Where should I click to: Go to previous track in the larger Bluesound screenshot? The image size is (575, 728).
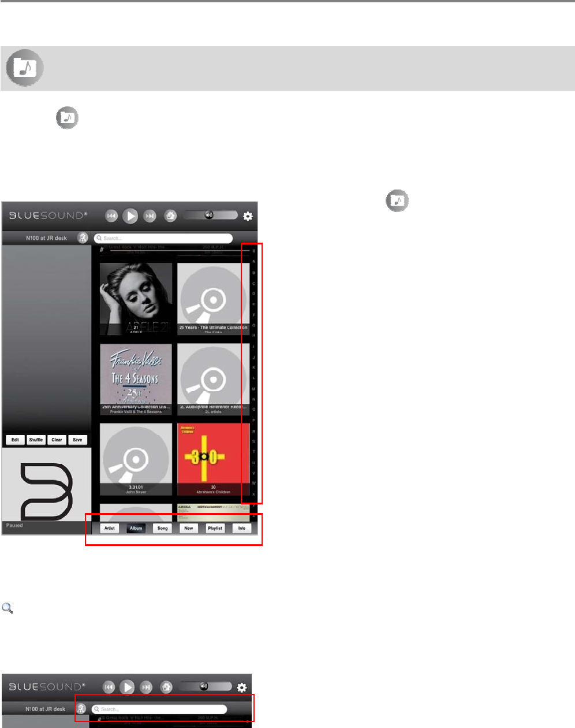coord(111,216)
